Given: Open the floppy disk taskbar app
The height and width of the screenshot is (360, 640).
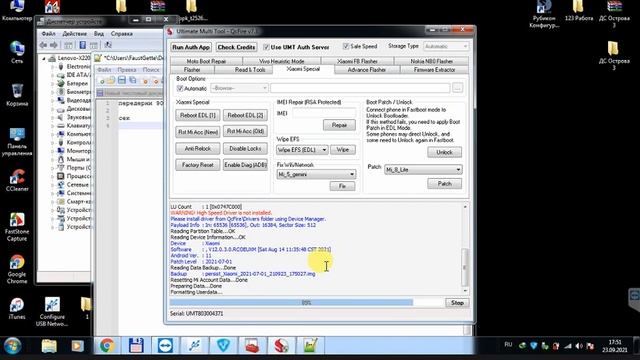Looking at the screenshot, I should pyautogui.click(x=136, y=346).
